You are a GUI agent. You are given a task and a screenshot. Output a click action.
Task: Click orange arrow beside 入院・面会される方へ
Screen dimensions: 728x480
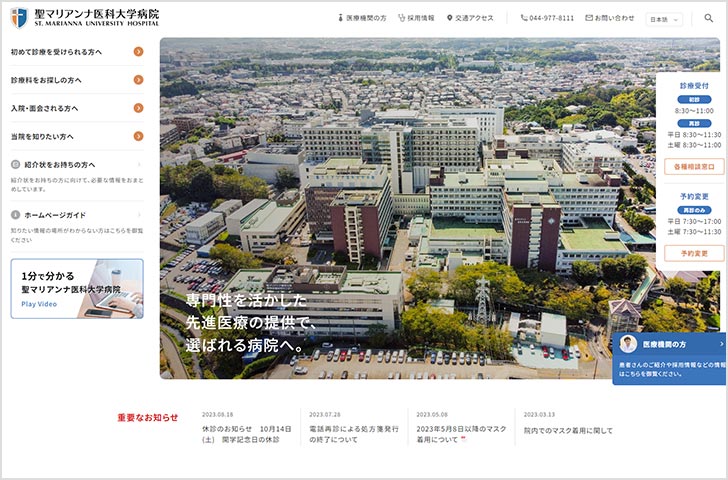(x=138, y=108)
